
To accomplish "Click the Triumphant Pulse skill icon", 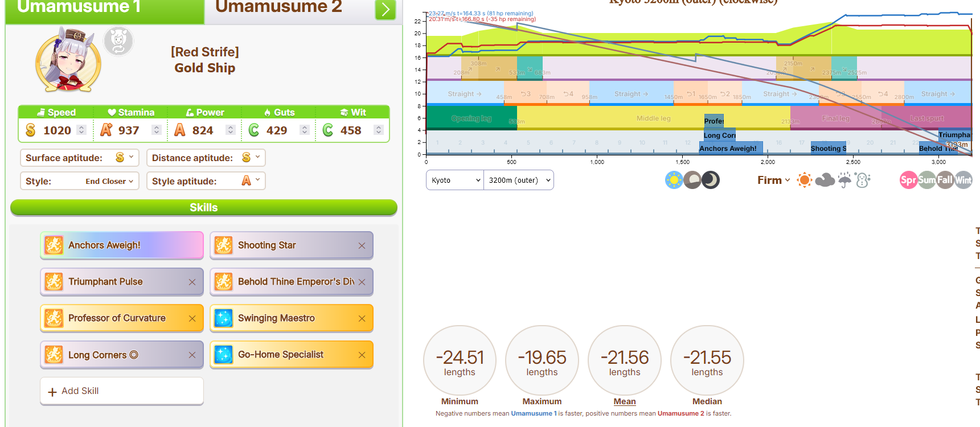I will (x=54, y=282).
